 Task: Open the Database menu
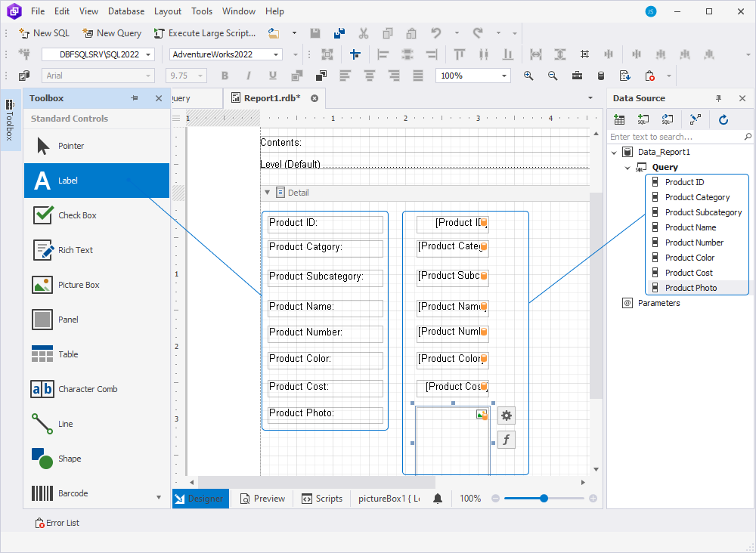point(126,11)
